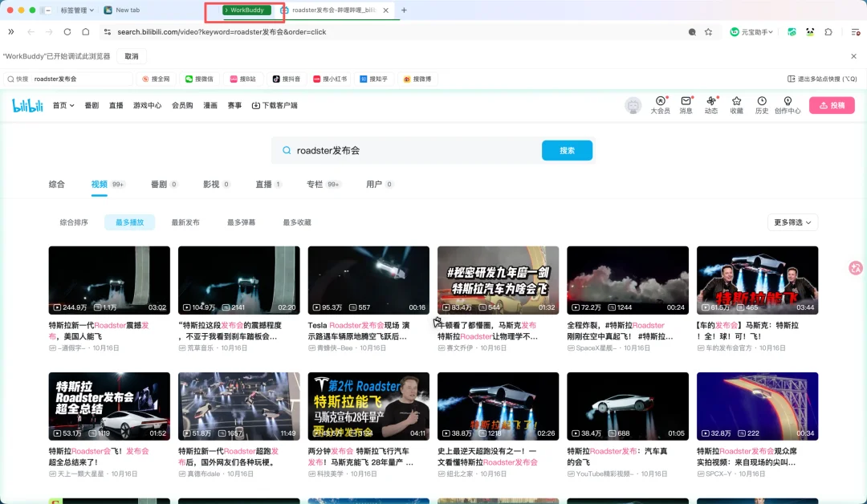This screenshot has width=867, height=504.
Task: Open 下载客户端 download link
Action: 275,105
